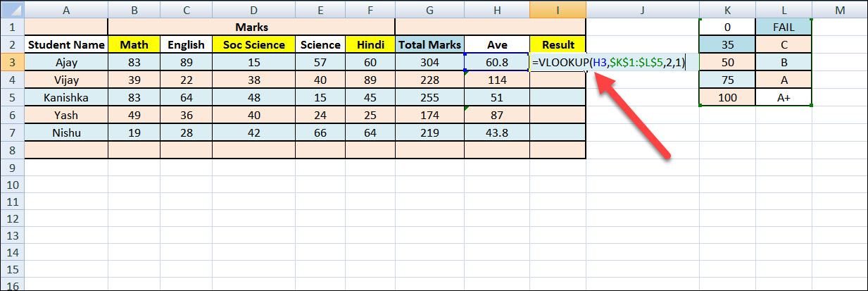Select column header A
868x291 pixels.
click(66, 10)
